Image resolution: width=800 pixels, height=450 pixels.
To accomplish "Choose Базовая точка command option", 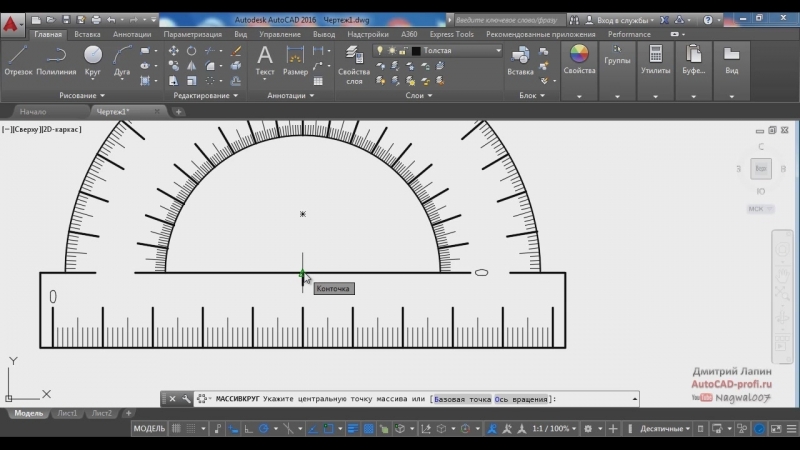I will pos(462,399).
